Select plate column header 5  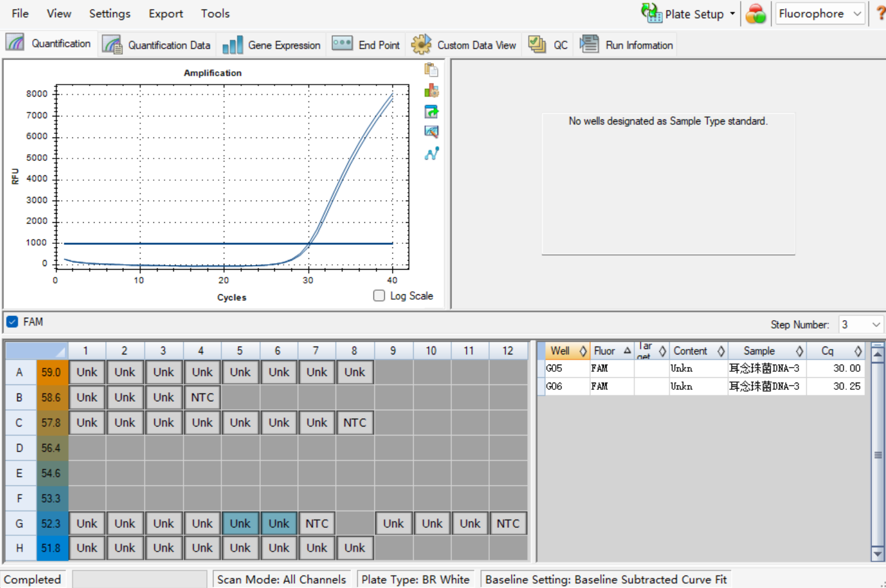click(x=240, y=350)
